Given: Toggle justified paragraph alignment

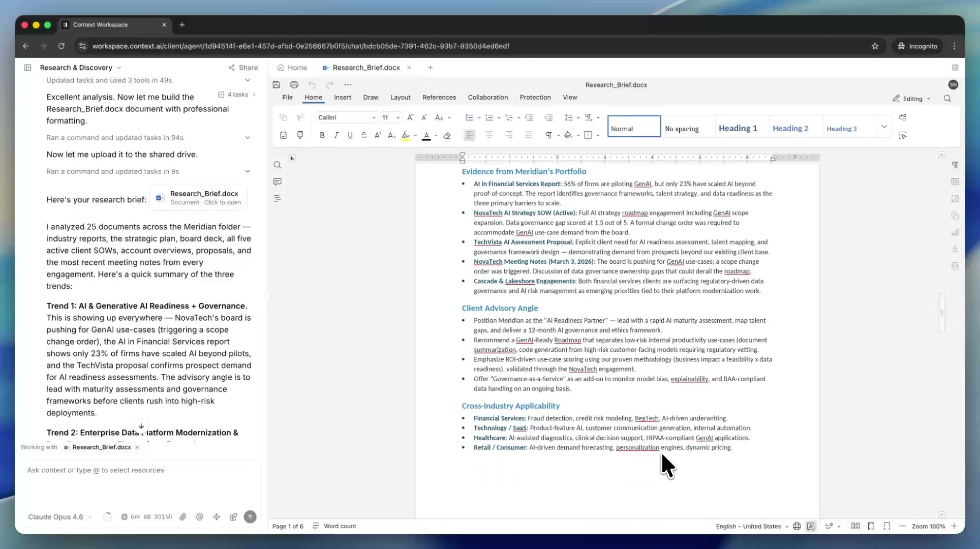Looking at the screenshot, I should click(529, 135).
